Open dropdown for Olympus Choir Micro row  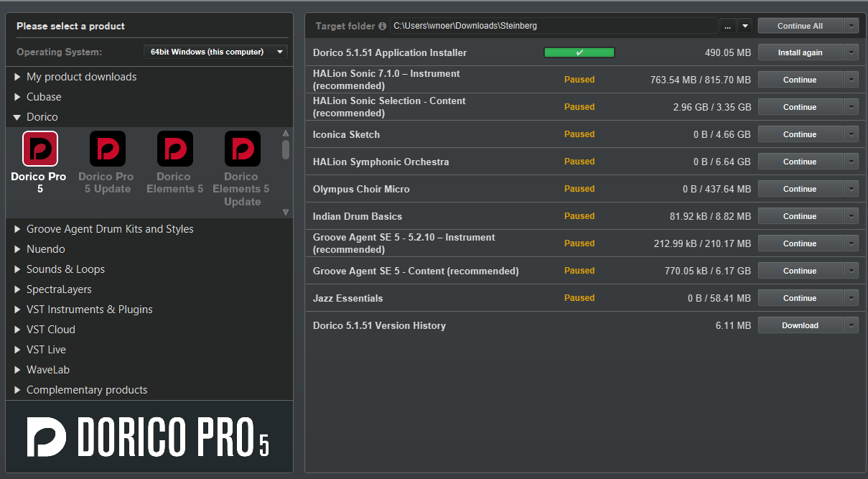851,189
